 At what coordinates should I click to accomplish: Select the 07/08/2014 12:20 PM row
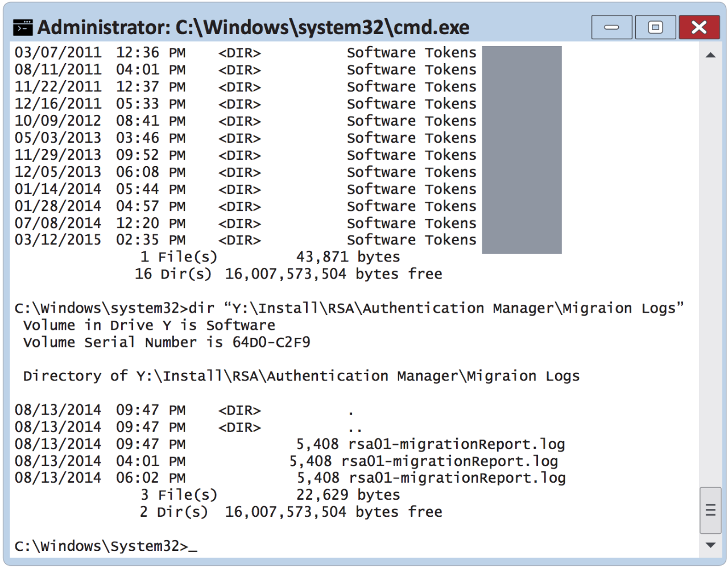click(x=246, y=223)
